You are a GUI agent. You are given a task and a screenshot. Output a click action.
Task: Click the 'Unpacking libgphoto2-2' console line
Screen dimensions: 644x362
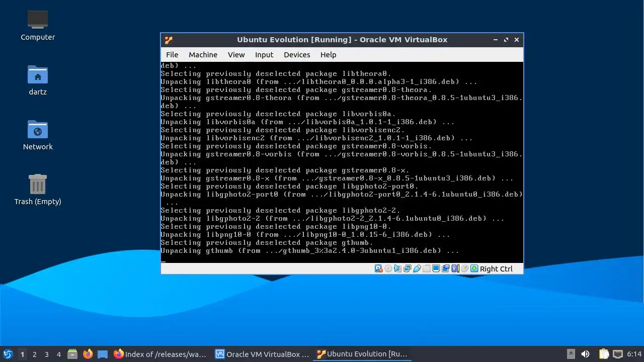(x=333, y=218)
